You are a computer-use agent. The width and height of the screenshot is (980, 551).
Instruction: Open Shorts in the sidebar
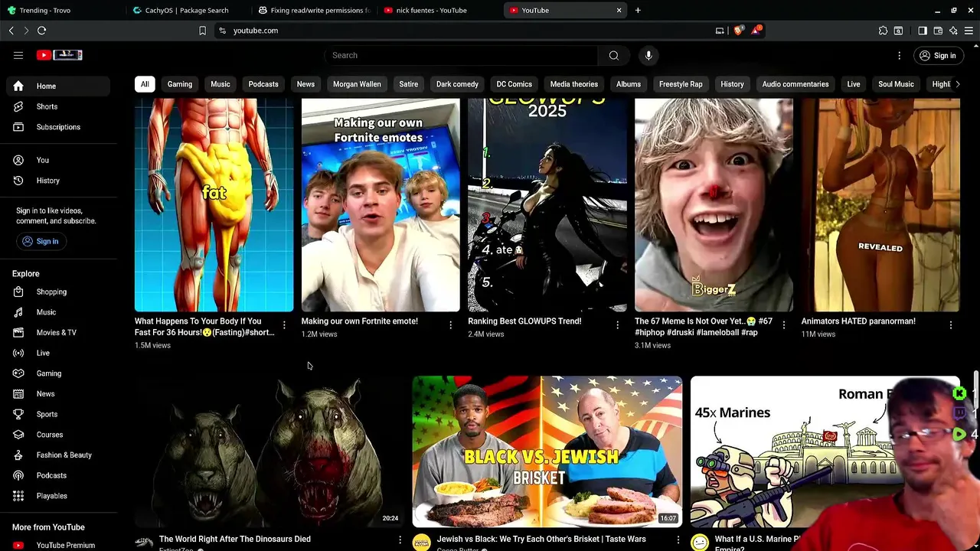click(58, 106)
